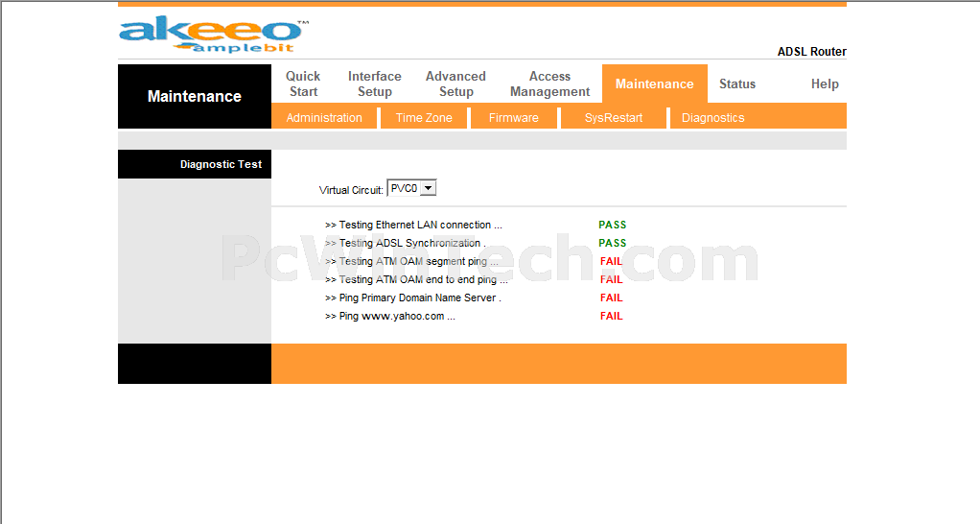Switch to Interface Setup tab
Image resolution: width=980 pixels, height=524 pixels.
[x=374, y=83]
